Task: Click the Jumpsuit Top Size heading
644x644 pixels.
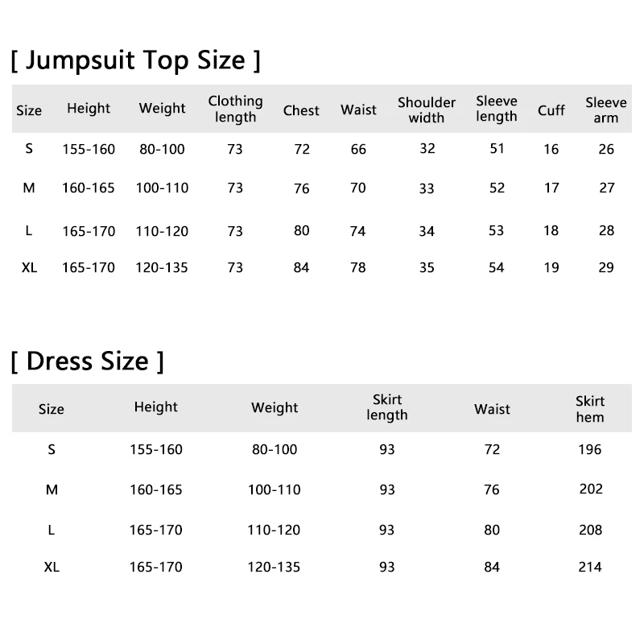Action: click(135, 60)
